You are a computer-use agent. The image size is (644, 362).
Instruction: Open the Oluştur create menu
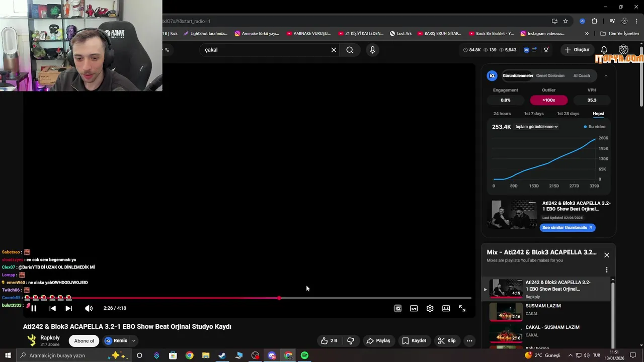coord(577,50)
